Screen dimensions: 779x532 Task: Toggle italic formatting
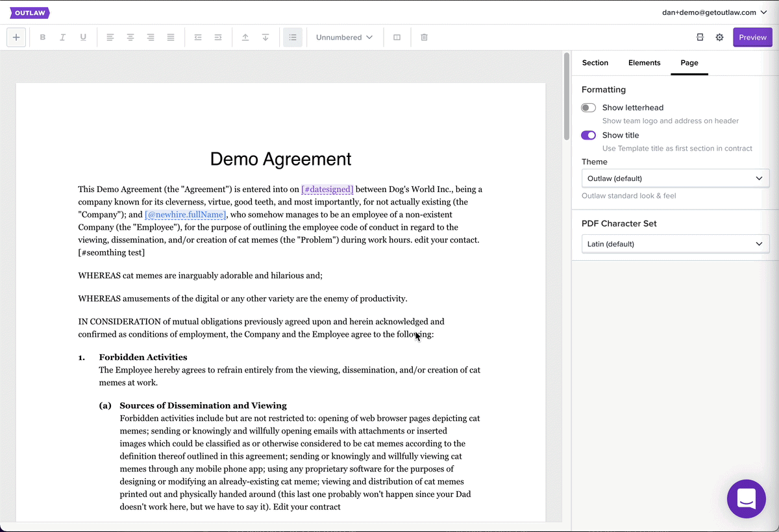click(x=63, y=38)
